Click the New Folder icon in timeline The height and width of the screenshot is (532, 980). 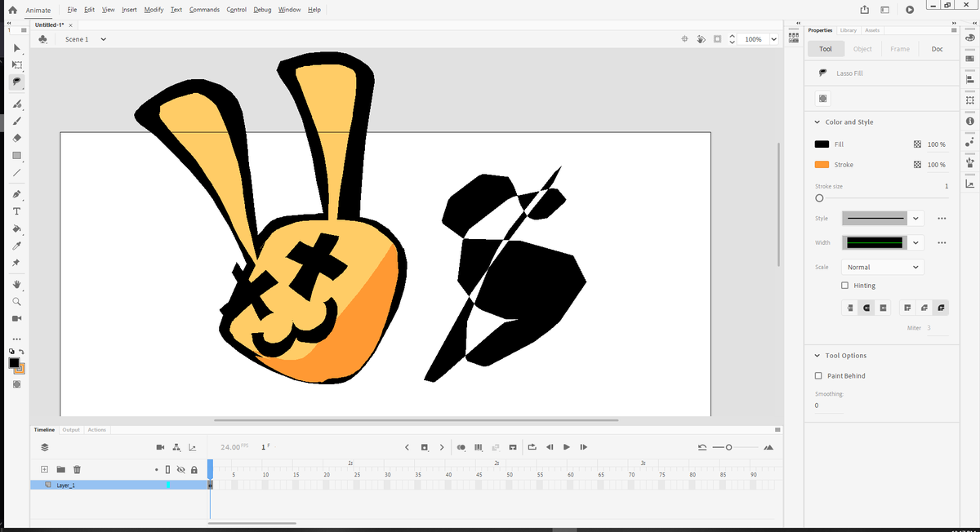click(60, 469)
